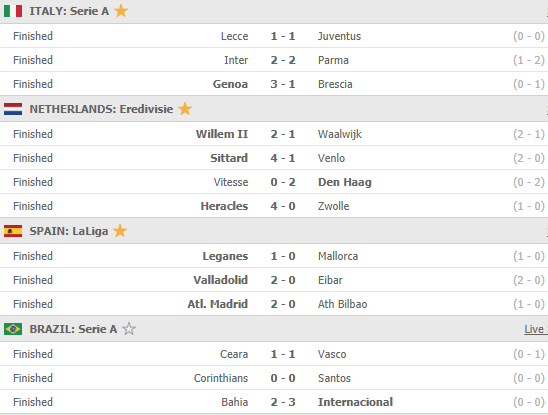Open Atl. Madrid vs Ath Bilbao match
This screenshot has height=415, width=548.
(x=274, y=304)
